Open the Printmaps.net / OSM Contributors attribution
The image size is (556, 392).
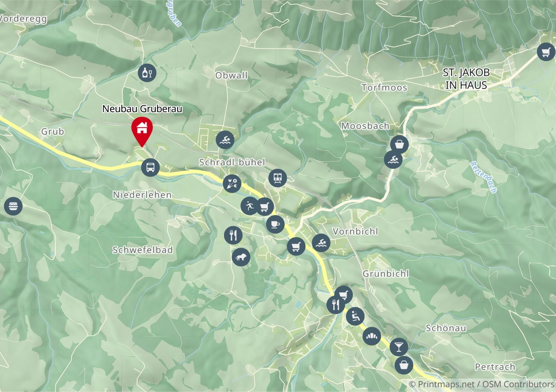coord(481,384)
